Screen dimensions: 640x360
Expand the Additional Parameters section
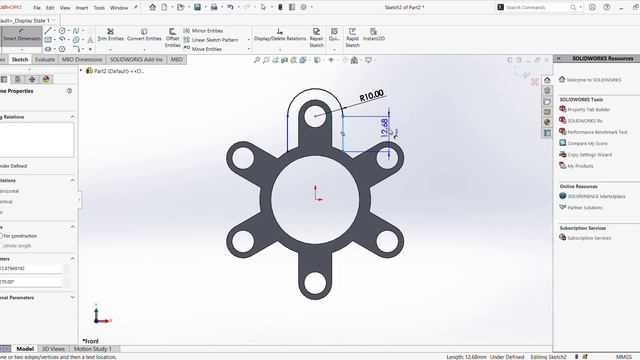(72, 297)
